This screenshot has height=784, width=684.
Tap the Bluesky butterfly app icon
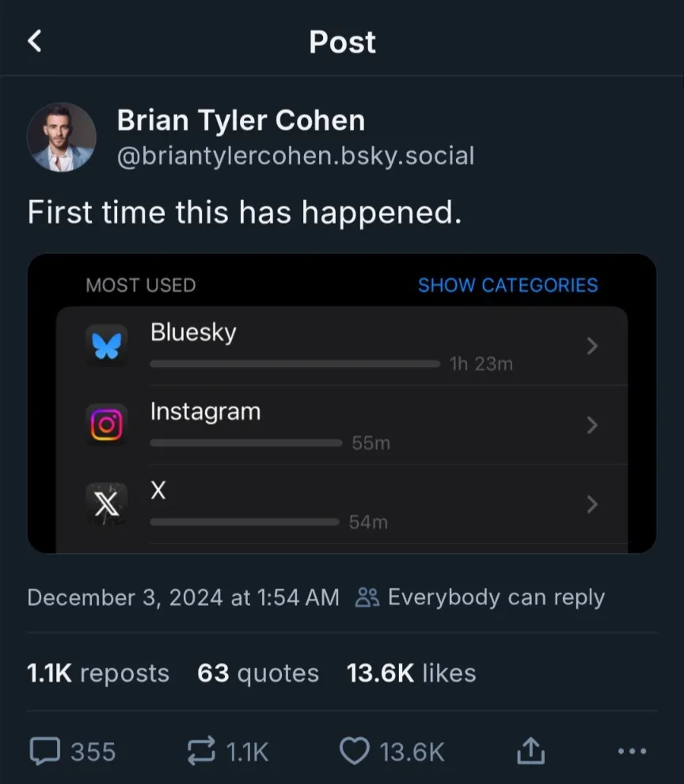105,346
